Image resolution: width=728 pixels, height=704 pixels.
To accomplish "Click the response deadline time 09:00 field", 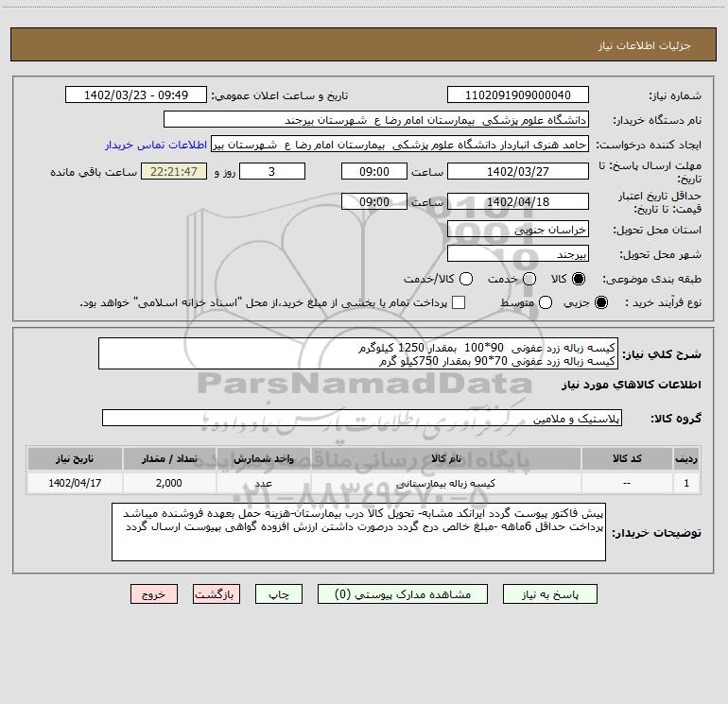I will [x=374, y=171].
